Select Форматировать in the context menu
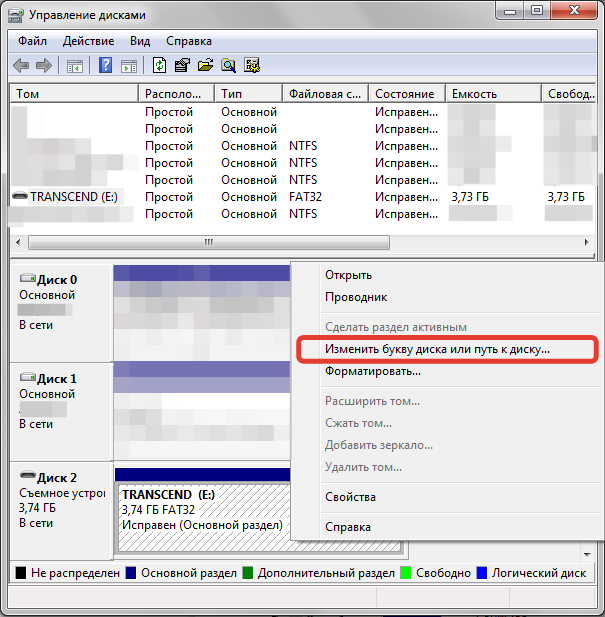 (x=372, y=371)
